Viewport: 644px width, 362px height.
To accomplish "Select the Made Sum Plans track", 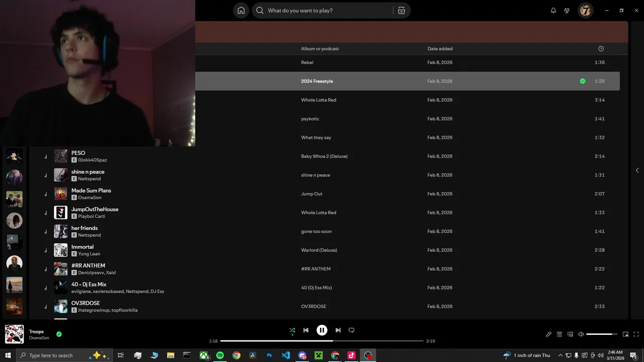I will (x=91, y=191).
